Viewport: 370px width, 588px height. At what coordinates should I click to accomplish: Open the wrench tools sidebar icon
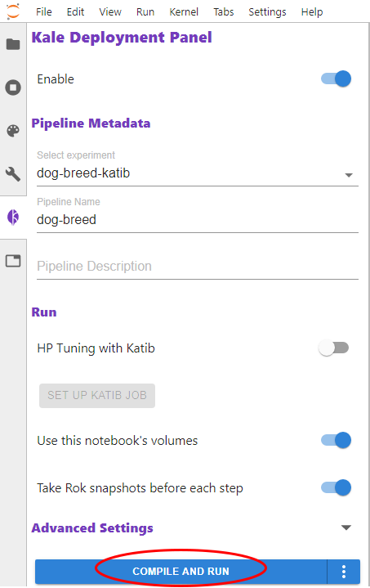pyautogui.click(x=13, y=174)
